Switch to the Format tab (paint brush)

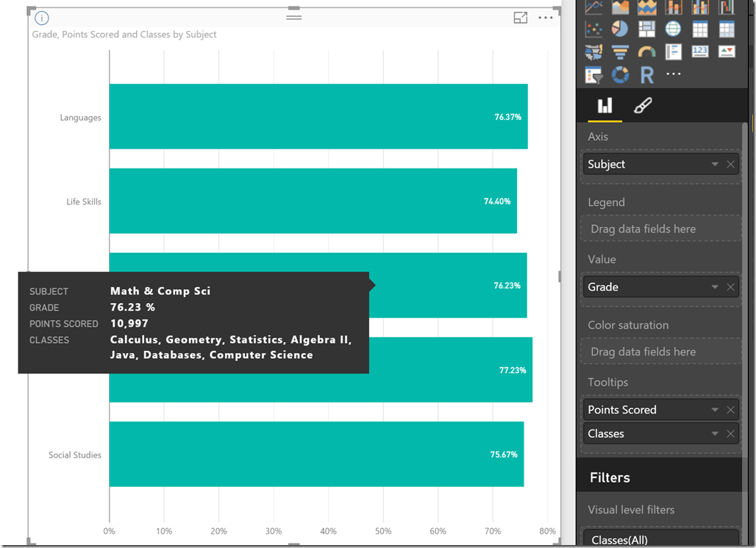tap(643, 106)
